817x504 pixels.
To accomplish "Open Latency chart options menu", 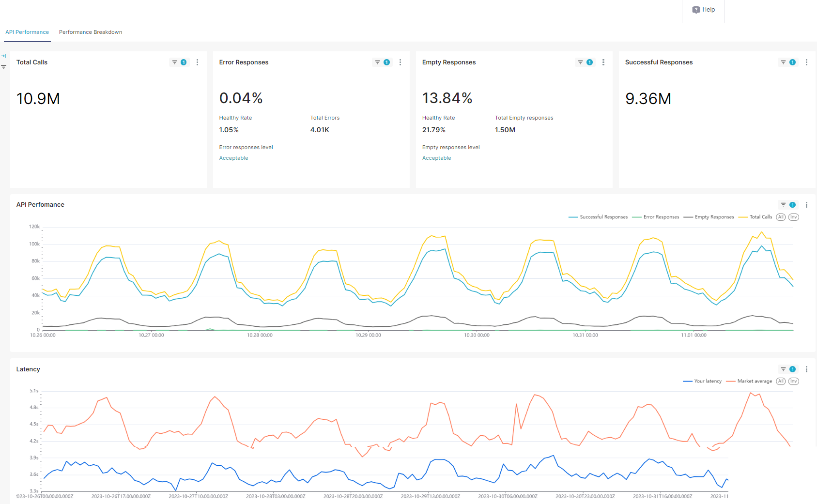I will point(806,369).
